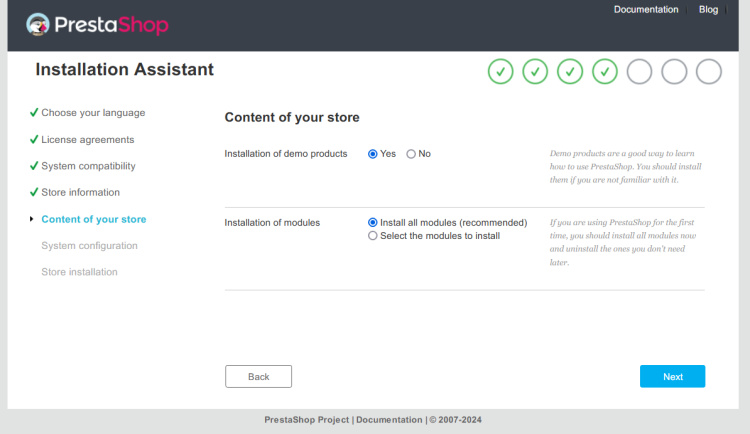Image resolution: width=750 pixels, height=434 pixels.
Task: Click the second completed step checkmark circle
Action: pyautogui.click(x=535, y=72)
